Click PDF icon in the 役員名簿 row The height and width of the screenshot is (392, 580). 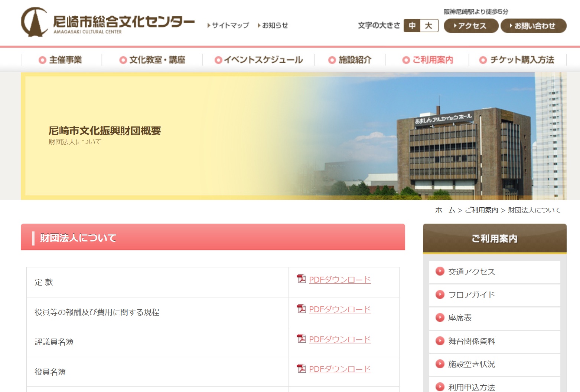301,368
